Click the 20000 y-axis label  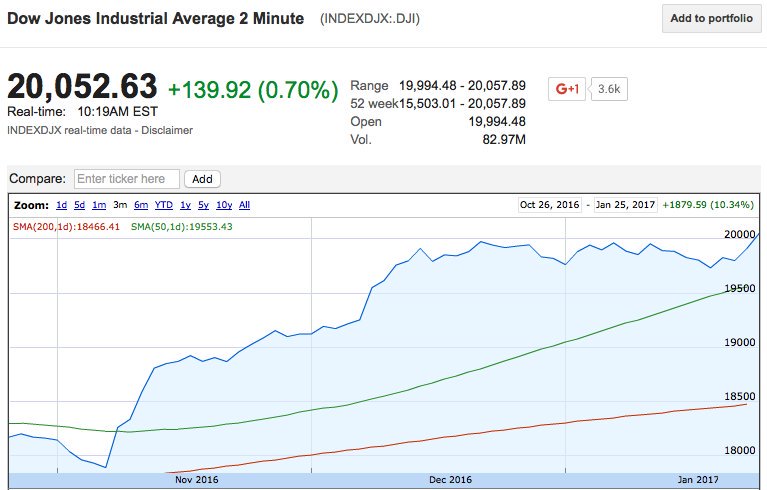(740, 234)
